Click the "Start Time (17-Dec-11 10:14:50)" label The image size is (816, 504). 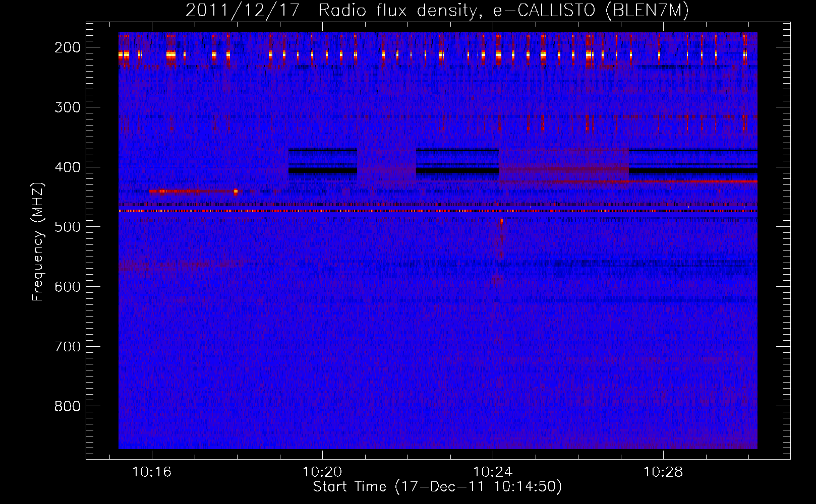coord(437,487)
